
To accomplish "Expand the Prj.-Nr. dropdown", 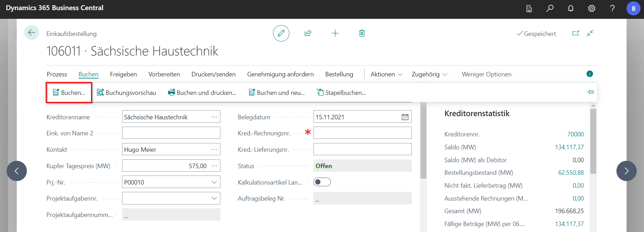I will coord(214,182).
